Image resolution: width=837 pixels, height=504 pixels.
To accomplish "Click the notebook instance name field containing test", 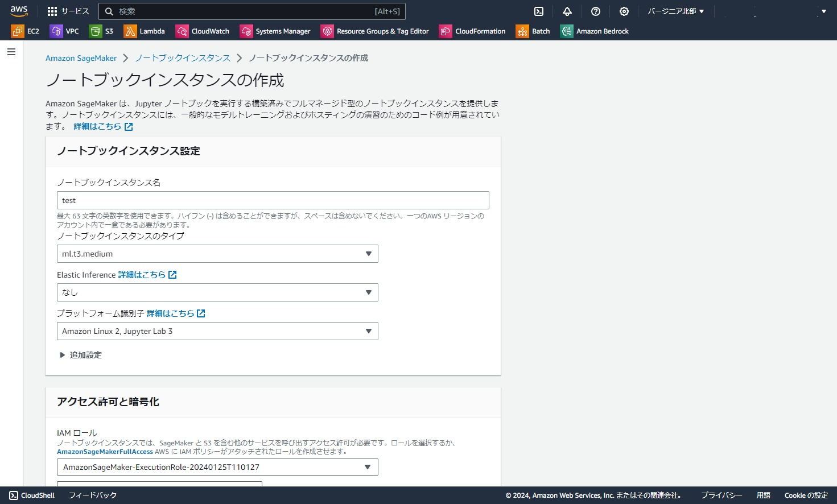I will tap(273, 200).
